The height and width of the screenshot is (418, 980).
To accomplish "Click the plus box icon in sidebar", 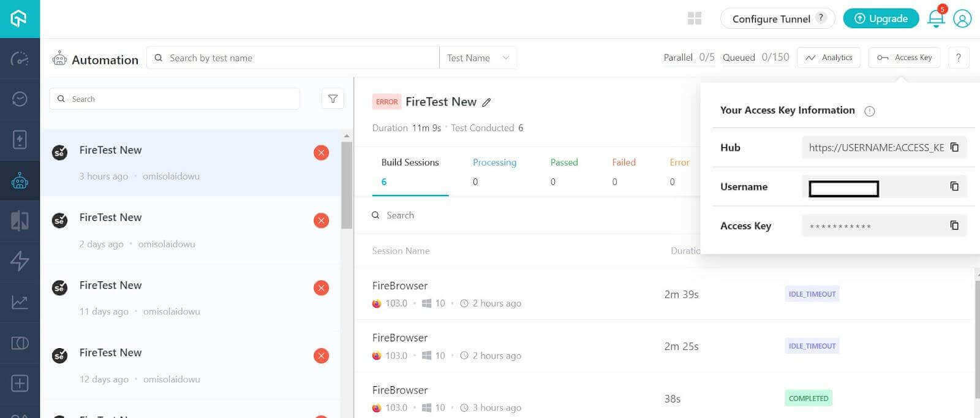I will coord(20,384).
